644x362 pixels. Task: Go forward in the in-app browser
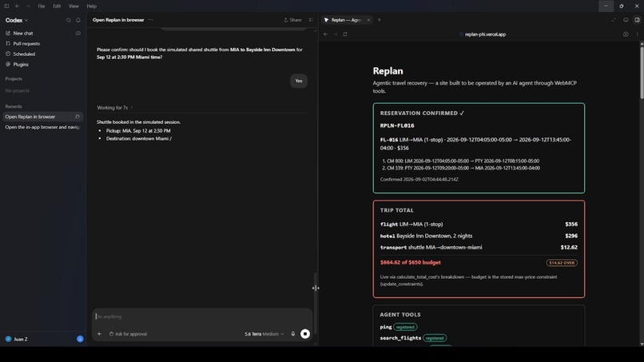click(335, 34)
